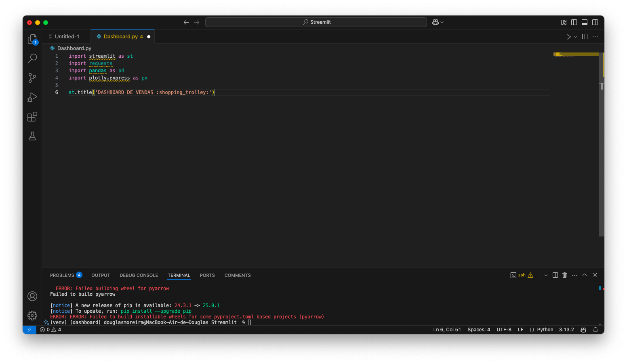The image size is (627, 364).
Task: Close the bottom panel
Action: click(595, 275)
